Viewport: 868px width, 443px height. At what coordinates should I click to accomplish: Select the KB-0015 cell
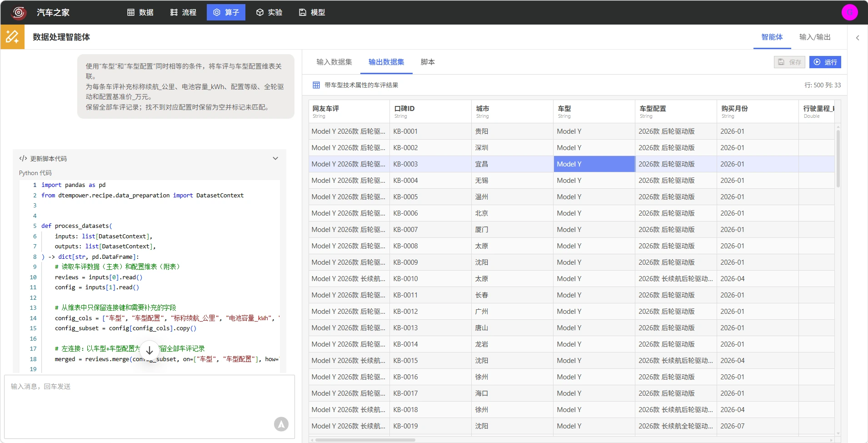[430, 361]
